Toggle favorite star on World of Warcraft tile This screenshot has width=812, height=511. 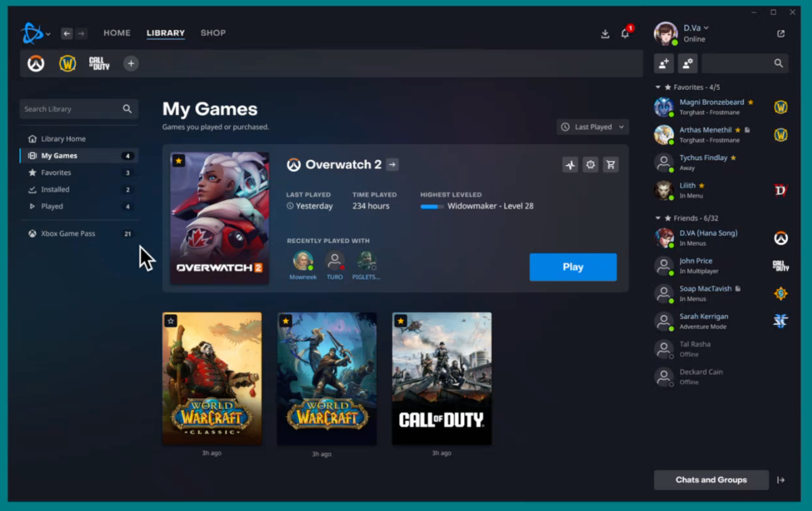(286, 321)
